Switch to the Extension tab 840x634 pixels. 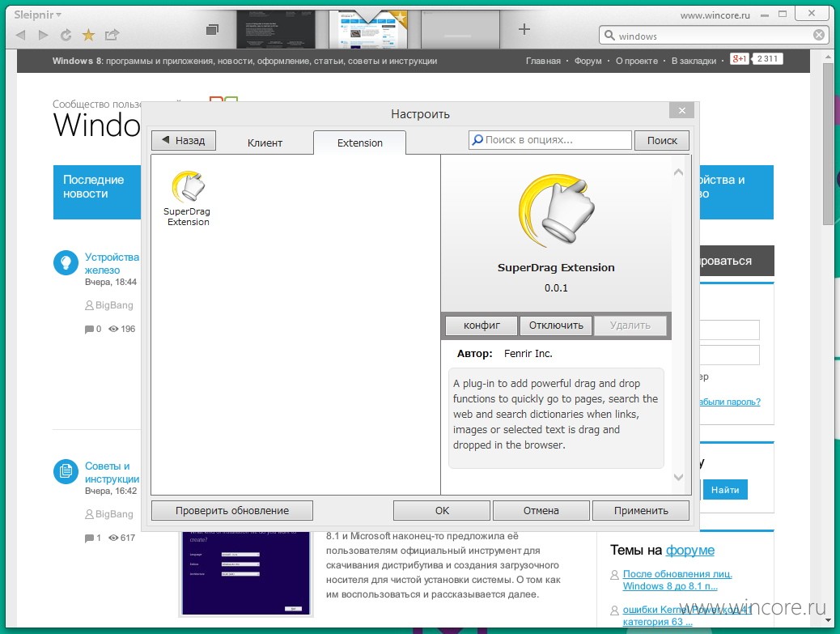360,143
